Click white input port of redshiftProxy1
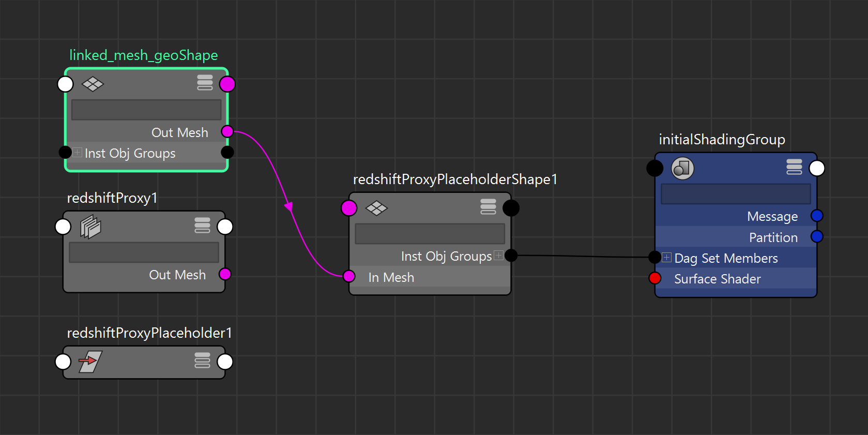 pyautogui.click(x=63, y=227)
